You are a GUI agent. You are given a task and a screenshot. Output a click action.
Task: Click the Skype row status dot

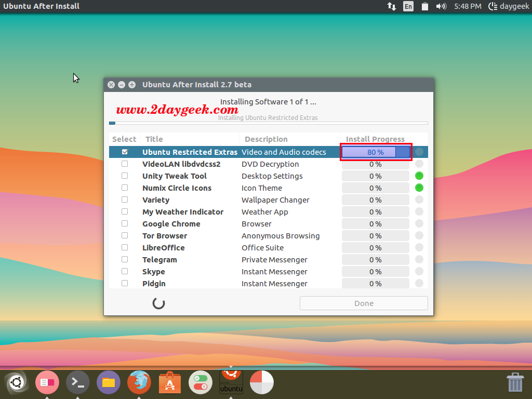coord(419,271)
